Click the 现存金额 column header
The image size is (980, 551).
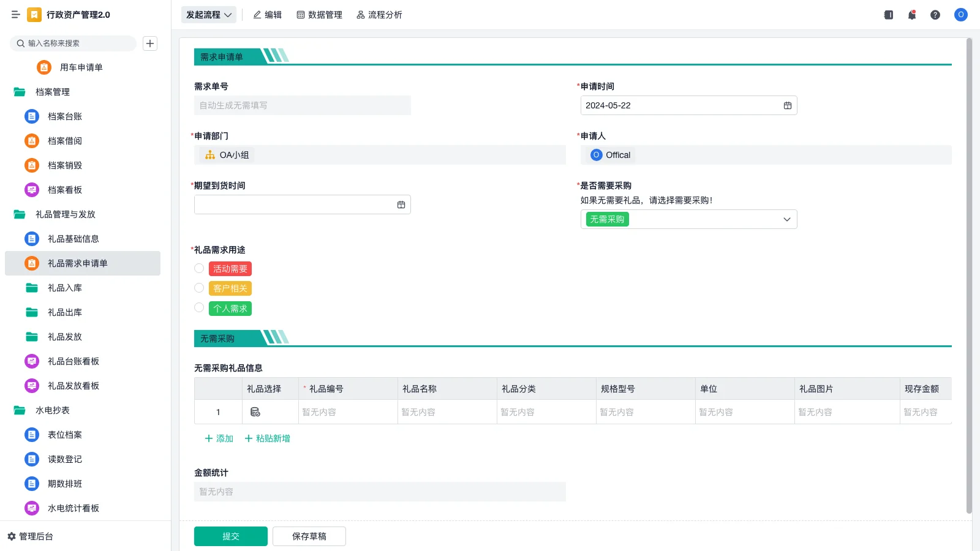(925, 389)
